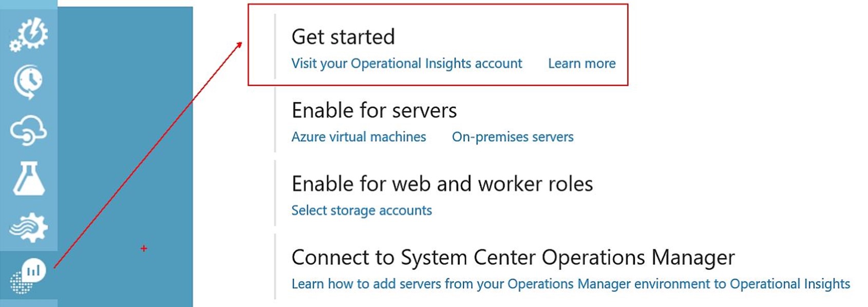Viewport: 868px width, 307px height.
Task: Click the Enable for servers heading
Action: (374, 110)
